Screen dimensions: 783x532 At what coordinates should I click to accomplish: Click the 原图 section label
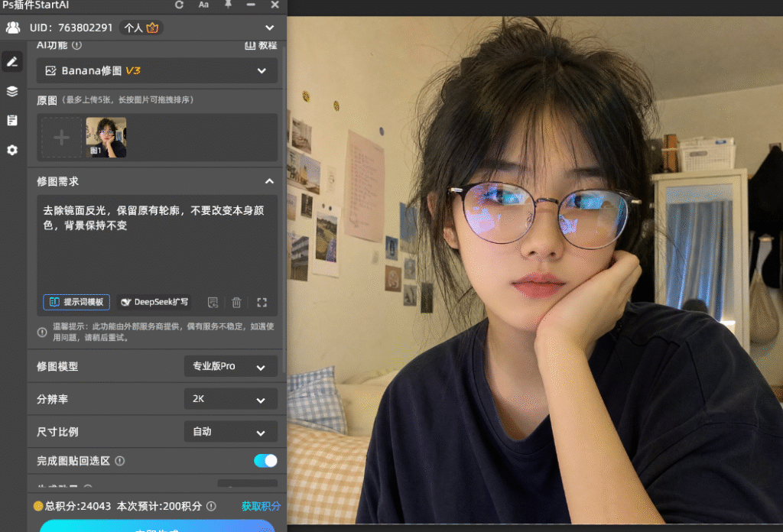tap(47, 100)
